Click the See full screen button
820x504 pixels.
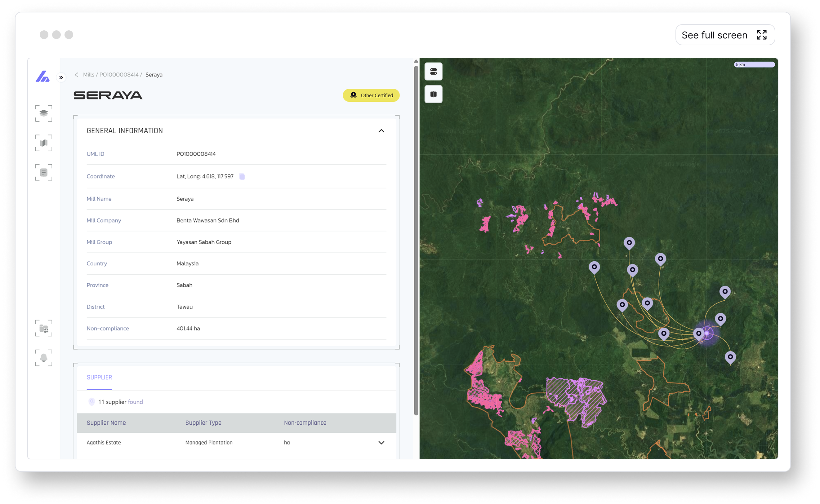[725, 35]
